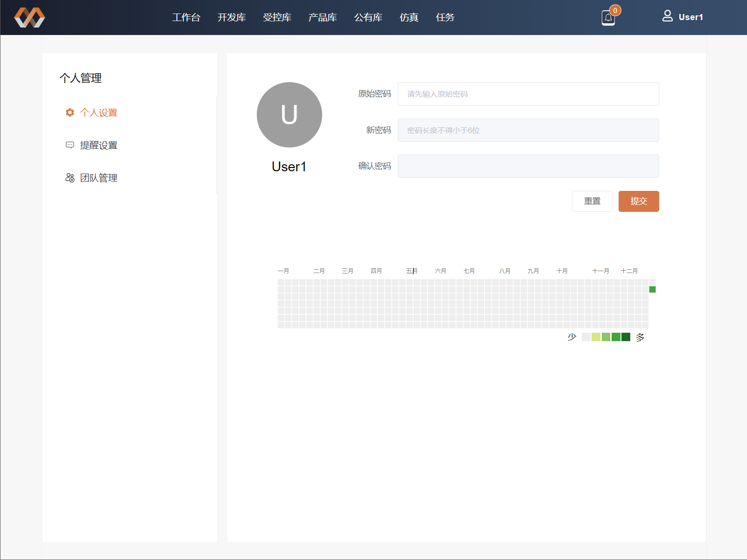Open the 仿真 menu
This screenshot has width=747, height=560.
point(409,17)
